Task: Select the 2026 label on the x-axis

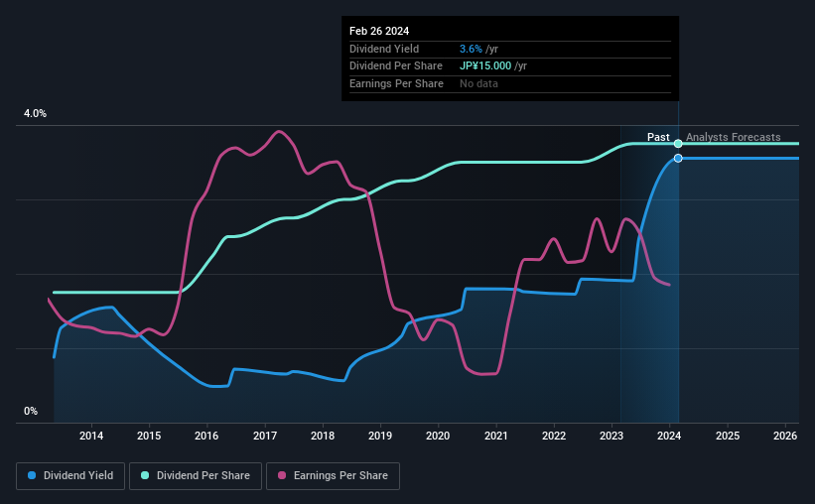Action: 785,436
